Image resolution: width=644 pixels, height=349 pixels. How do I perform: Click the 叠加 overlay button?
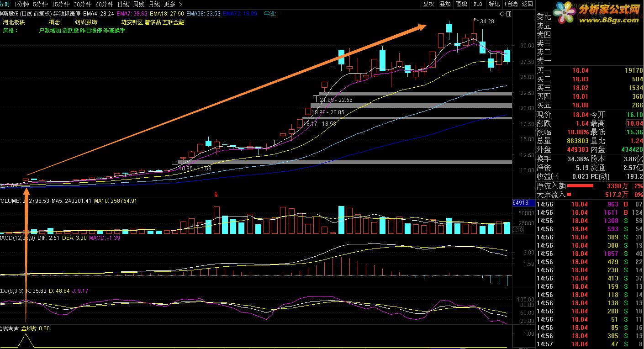click(x=445, y=4)
